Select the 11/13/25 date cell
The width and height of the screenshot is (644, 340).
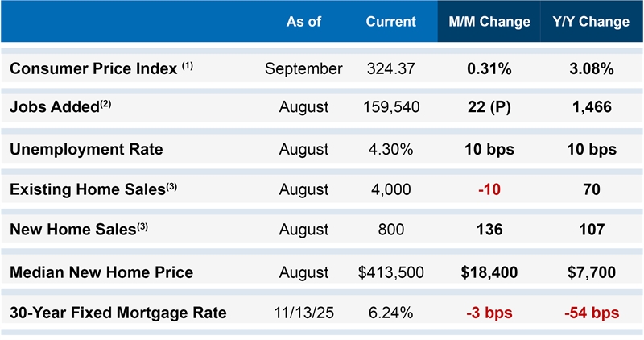pyautogui.click(x=303, y=313)
